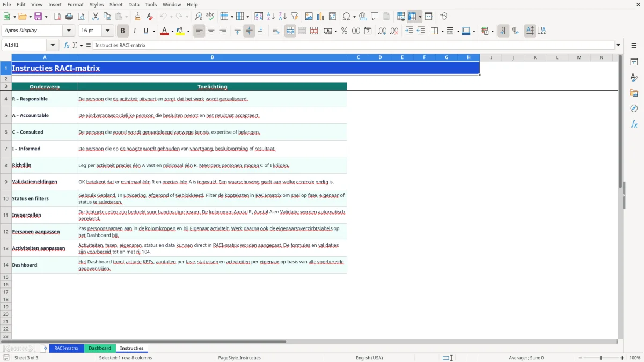Open the Sheet menu
This screenshot has width=644, height=362.
point(116,4)
